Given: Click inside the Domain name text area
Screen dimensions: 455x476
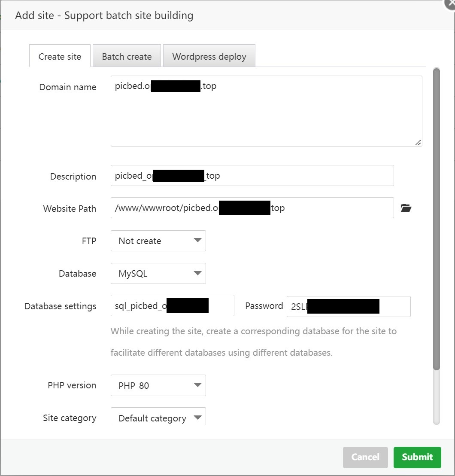Looking at the screenshot, I should pyautogui.click(x=266, y=116).
